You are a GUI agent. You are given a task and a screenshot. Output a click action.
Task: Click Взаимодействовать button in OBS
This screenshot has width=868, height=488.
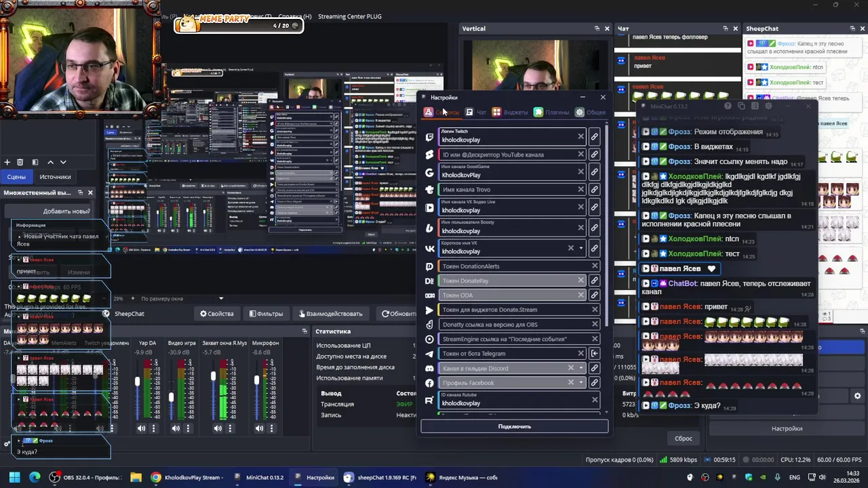pos(330,314)
